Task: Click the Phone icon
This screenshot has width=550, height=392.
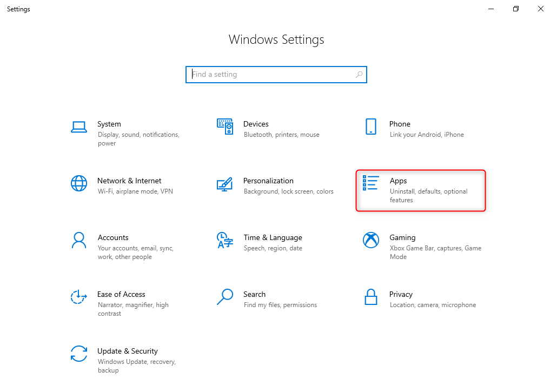Action: coord(371,126)
